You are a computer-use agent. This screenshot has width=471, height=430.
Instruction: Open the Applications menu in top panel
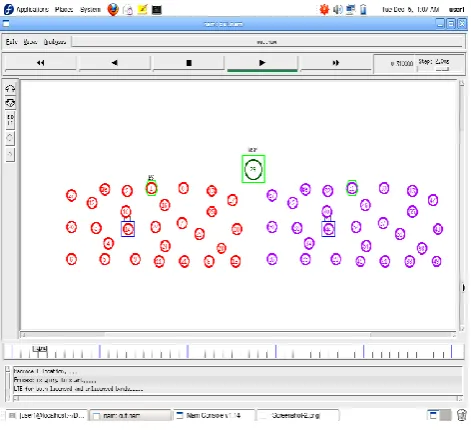(x=32, y=9)
